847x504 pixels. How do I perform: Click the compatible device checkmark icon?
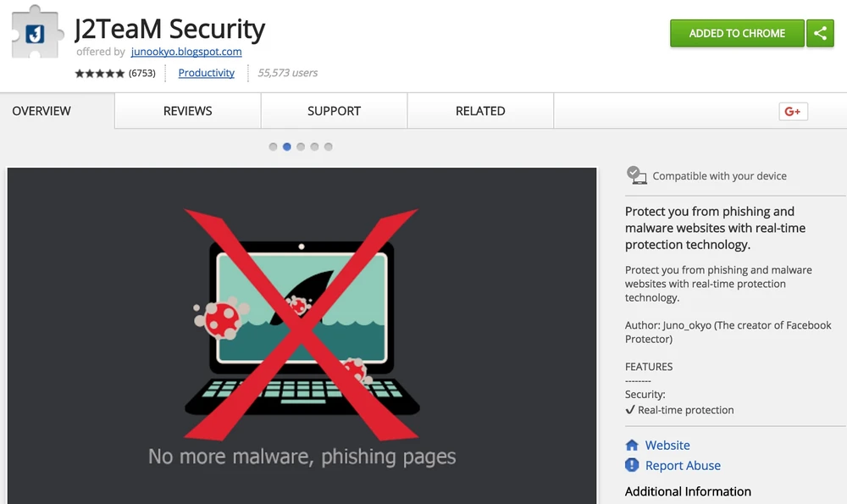636,175
